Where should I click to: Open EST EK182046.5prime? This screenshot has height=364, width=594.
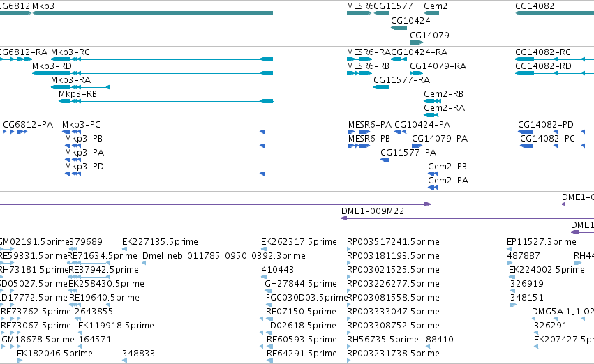coord(20,361)
